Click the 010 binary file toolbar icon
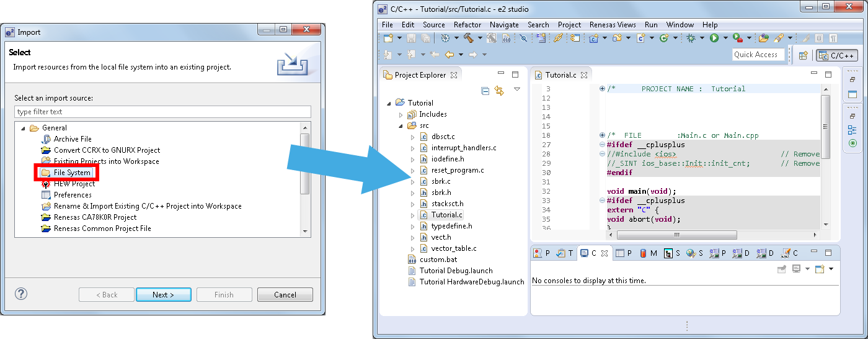Viewport: 868px width, 339px height. pos(507,38)
